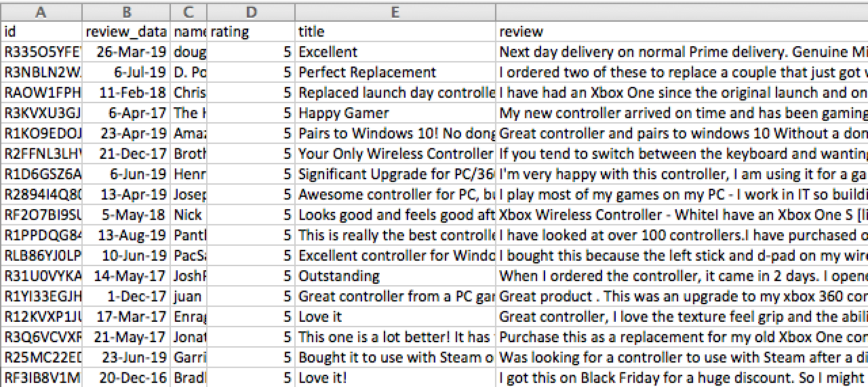Image resolution: width=868 pixels, height=387 pixels.
Task: Select the cell with id R335O5YFE
Action: coord(41,52)
